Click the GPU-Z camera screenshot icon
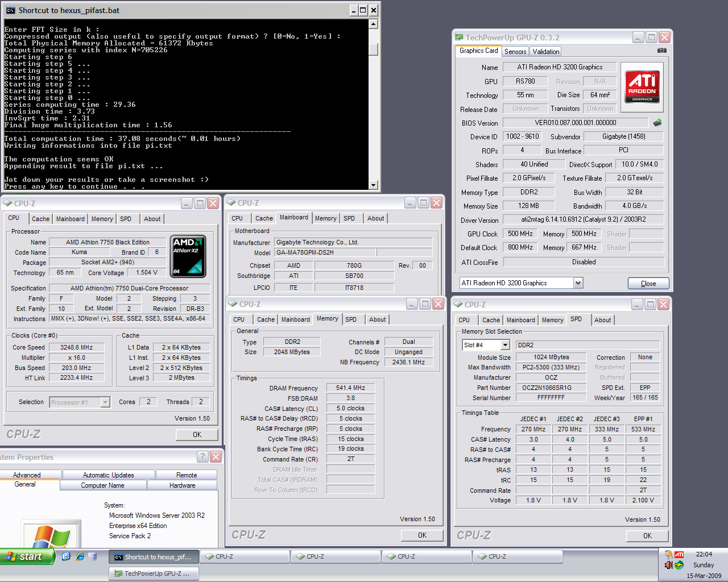This screenshot has height=582, width=728. 662,51
